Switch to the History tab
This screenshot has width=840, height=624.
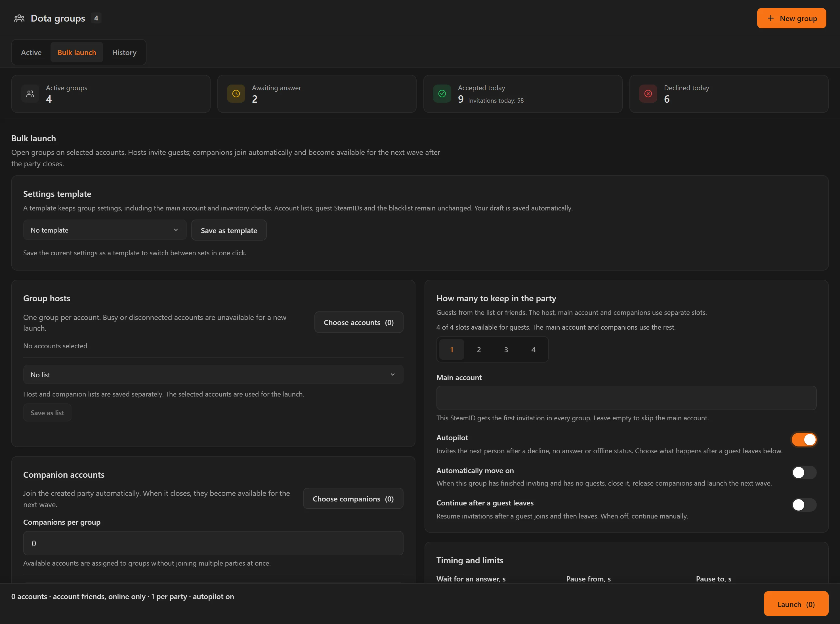(x=124, y=52)
